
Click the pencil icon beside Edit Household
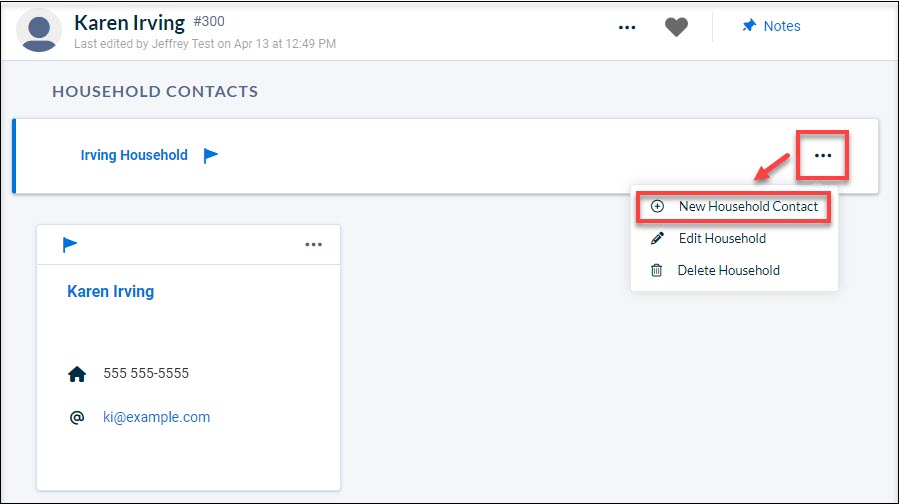coord(658,239)
